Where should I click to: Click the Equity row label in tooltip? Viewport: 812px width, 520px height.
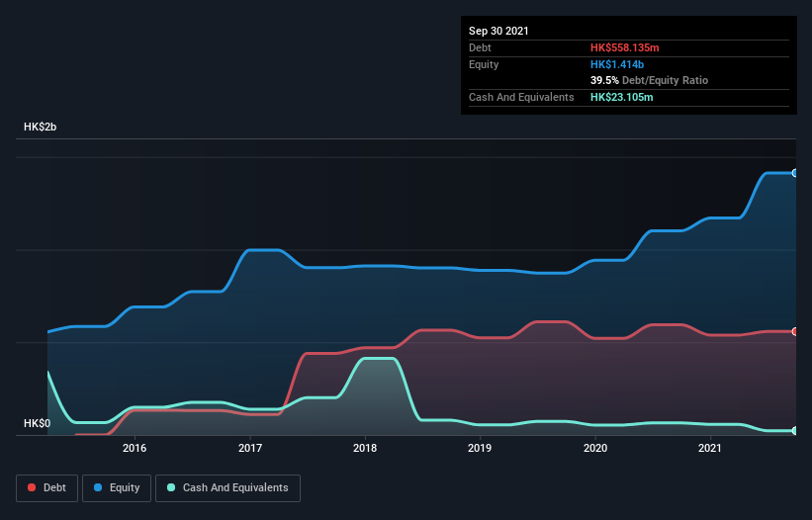484,64
